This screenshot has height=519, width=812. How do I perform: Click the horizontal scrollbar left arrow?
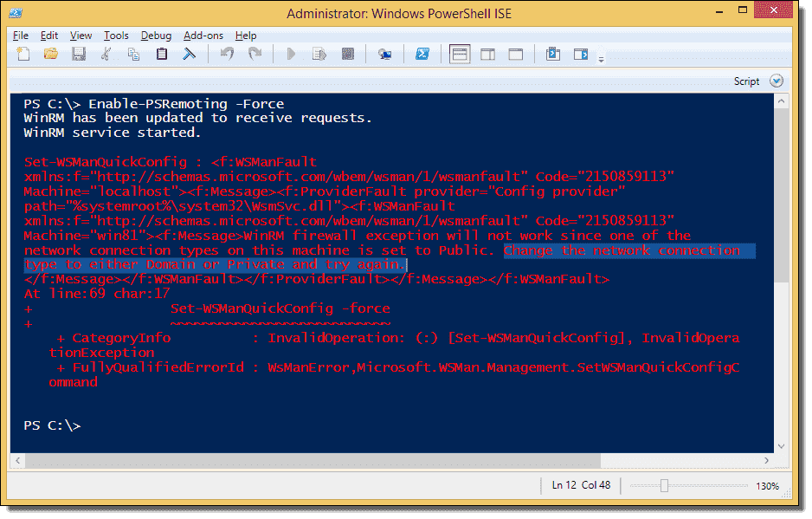click(18, 460)
